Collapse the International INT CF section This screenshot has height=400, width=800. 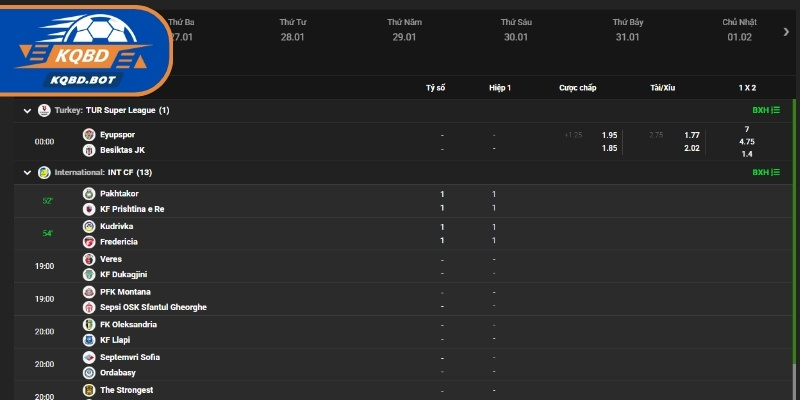(27, 172)
